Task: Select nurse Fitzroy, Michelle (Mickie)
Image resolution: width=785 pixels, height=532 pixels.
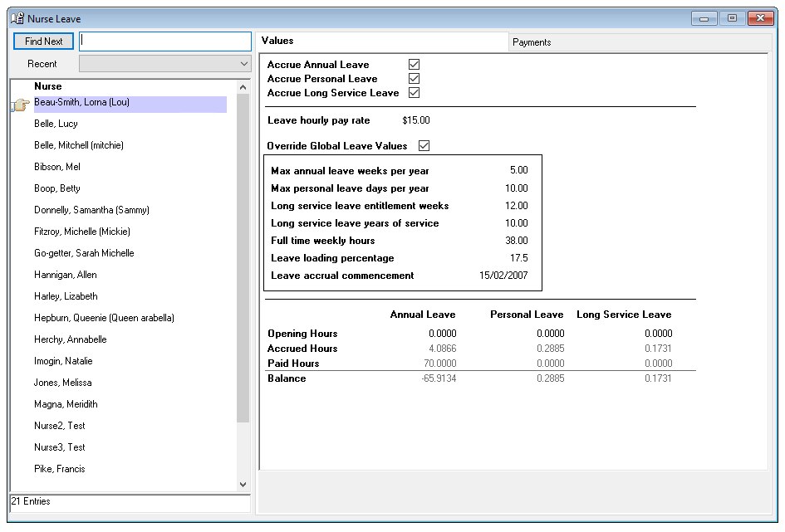Action: [x=82, y=231]
